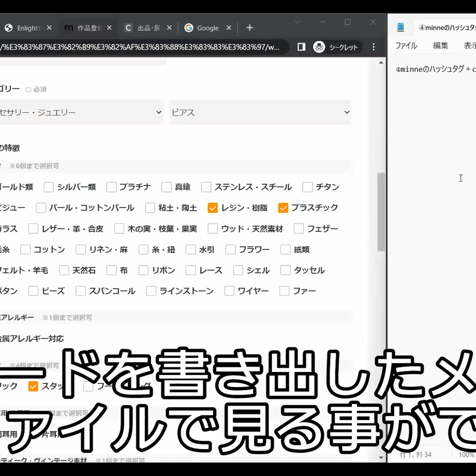
Task: Click the scrollbar up arrow
Action: pos(381,63)
